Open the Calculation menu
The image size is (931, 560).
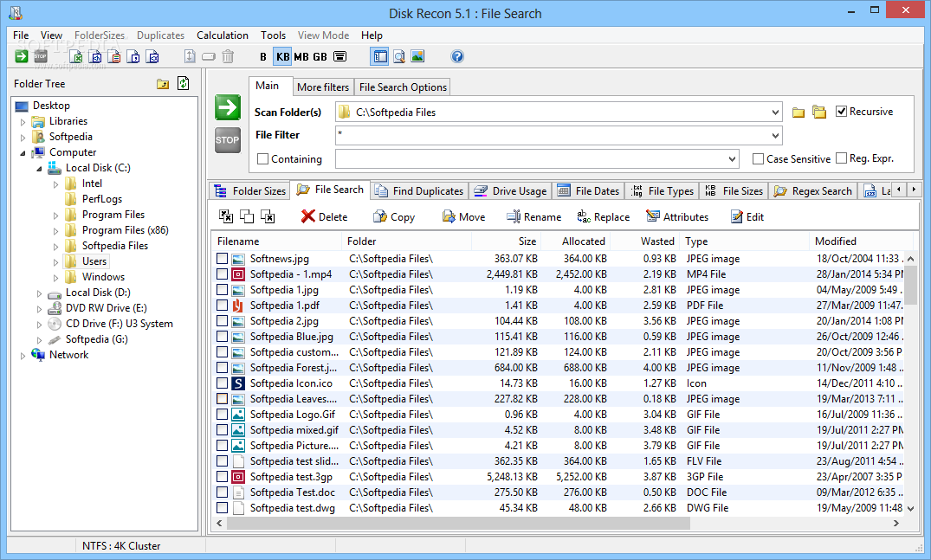click(223, 35)
